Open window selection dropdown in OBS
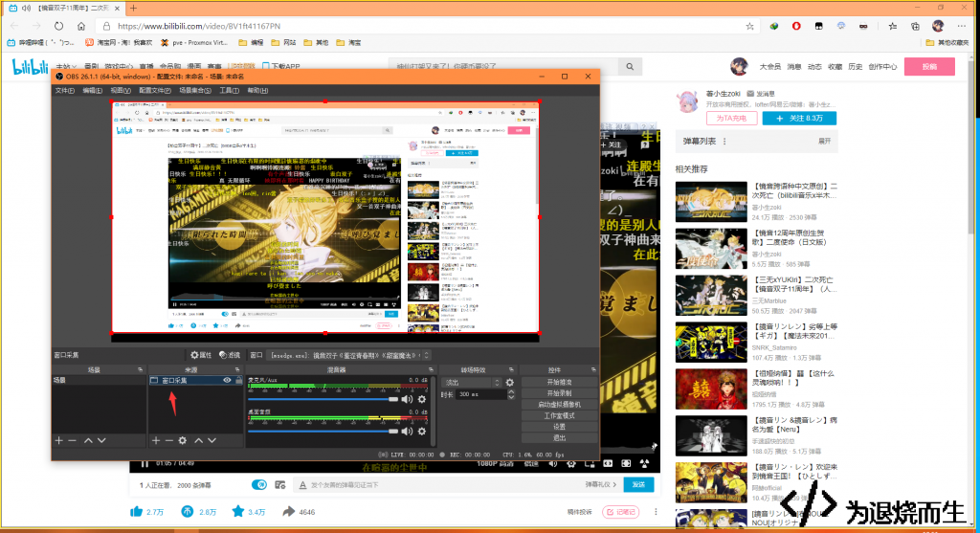The height and width of the screenshot is (533, 980). [349, 355]
